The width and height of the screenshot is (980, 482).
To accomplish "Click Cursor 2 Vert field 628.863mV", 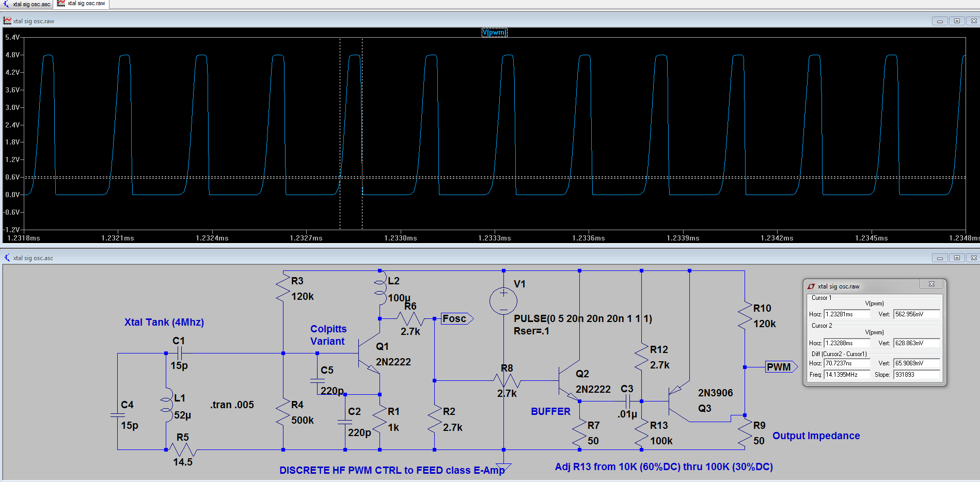I will click(916, 343).
